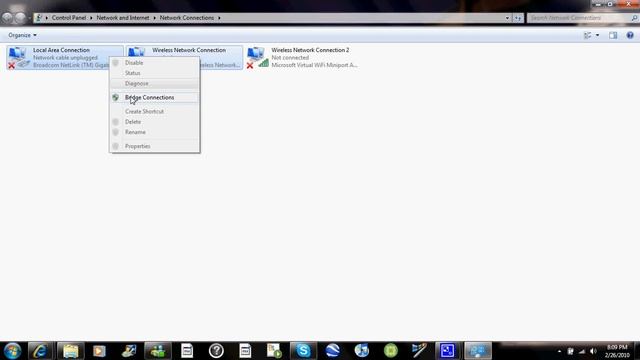Click 'Not connected' status text
The height and width of the screenshot is (360, 640).
[290, 58]
